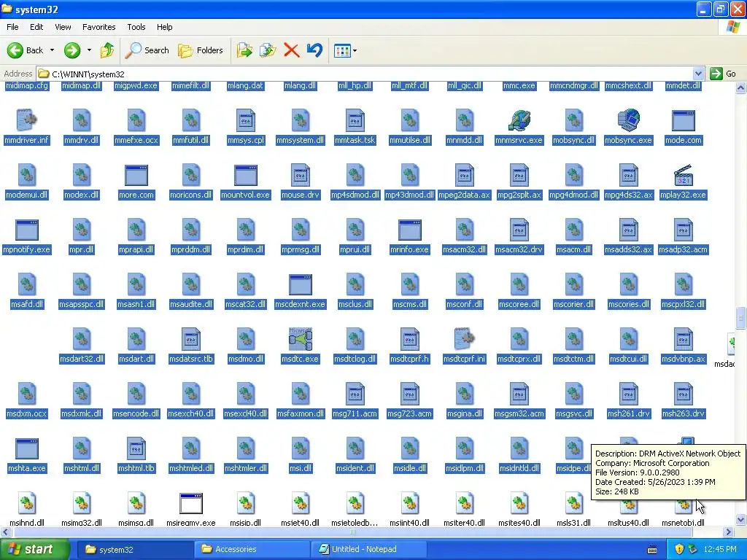The image size is (747, 560).
Task: Click the 'msacm32.drv' file name
Action: pyautogui.click(x=519, y=249)
